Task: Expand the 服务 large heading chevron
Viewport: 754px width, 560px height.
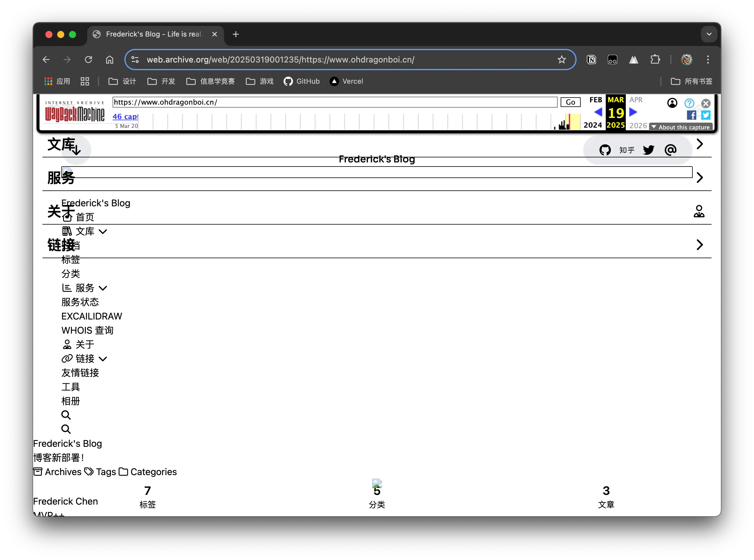Action: pos(699,178)
